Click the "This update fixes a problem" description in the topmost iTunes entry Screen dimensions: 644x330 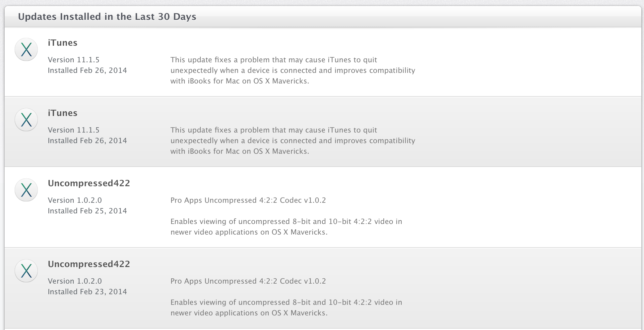click(x=293, y=70)
